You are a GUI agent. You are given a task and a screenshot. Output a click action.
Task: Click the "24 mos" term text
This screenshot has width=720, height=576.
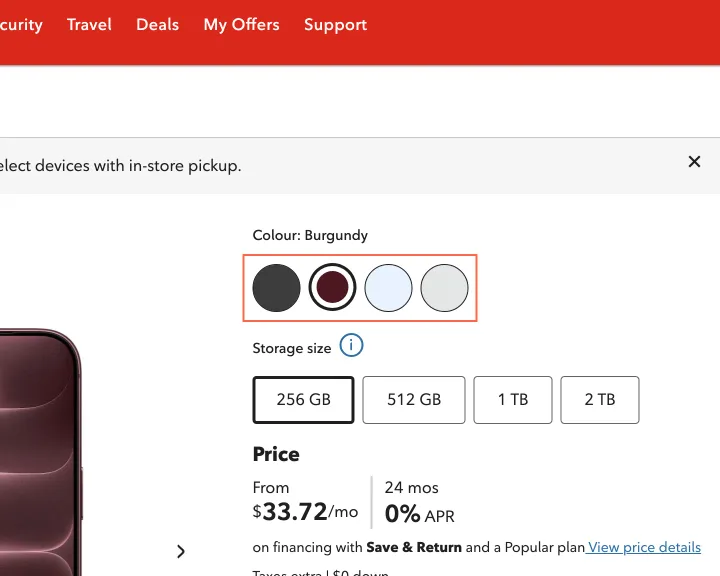click(411, 487)
